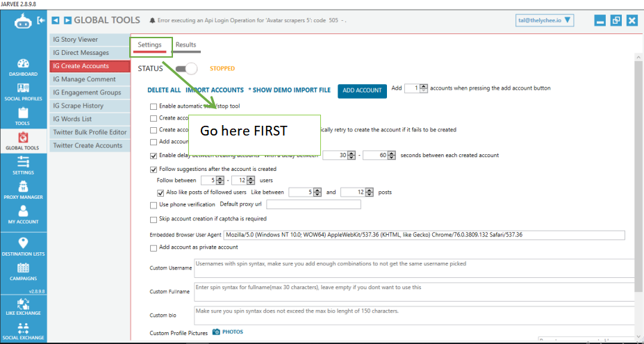Click the Custom bio text box
644x344 pixels.
[414, 316]
